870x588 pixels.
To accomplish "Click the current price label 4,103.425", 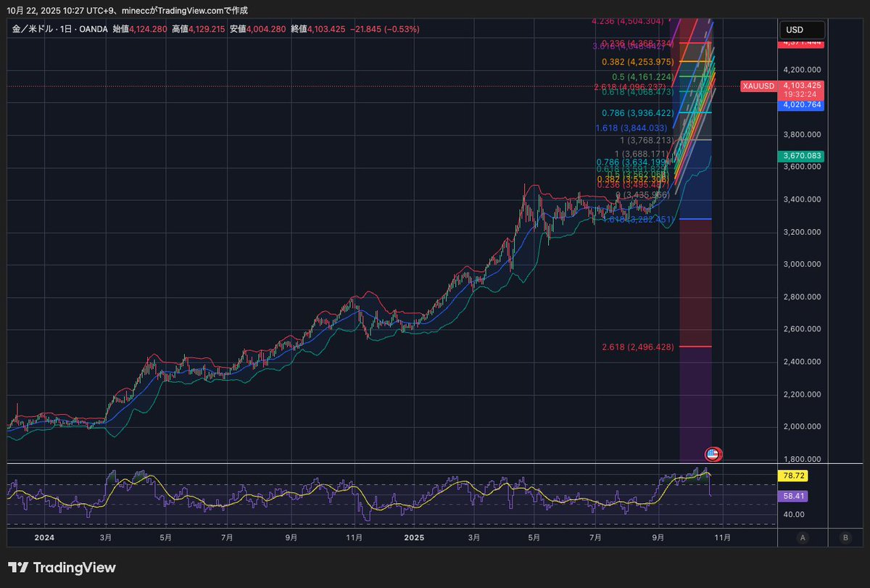I will (801, 86).
